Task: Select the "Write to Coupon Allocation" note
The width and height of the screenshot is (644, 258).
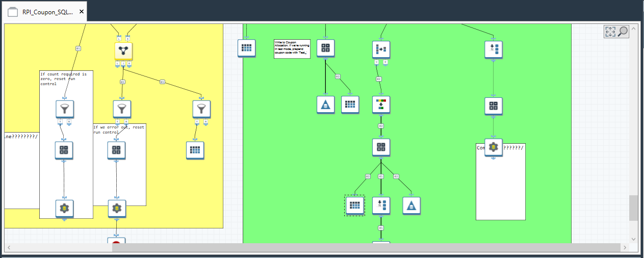Action: click(x=292, y=49)
